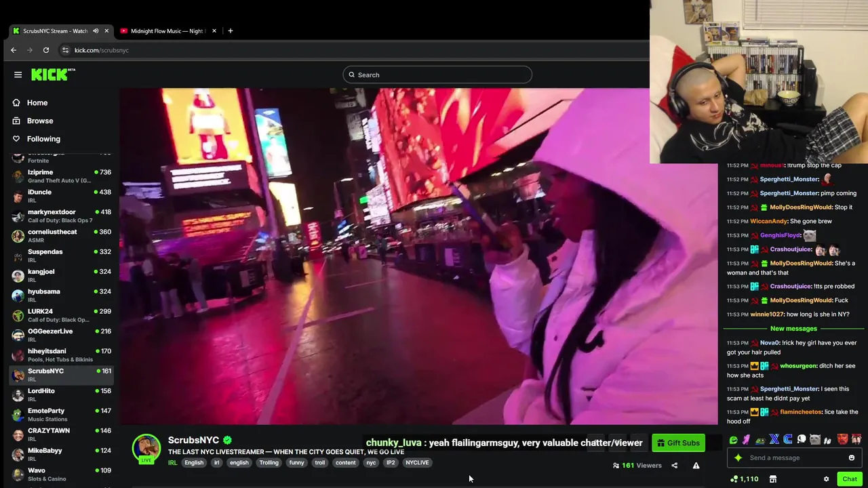This screenshot has width=868, height=488.
Task: Open CRAZYTAWN channel in sidebar
Action: coord(61,434)
